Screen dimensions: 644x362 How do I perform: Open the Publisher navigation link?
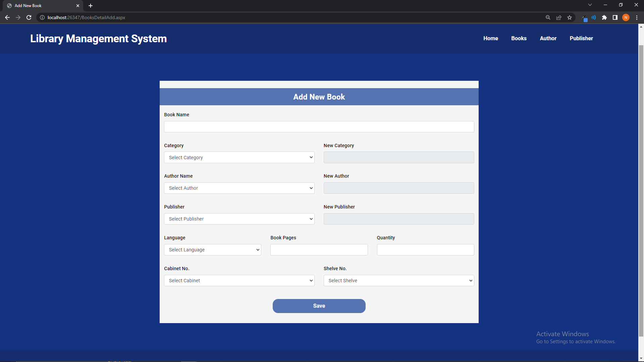click(x=581, y=38)
